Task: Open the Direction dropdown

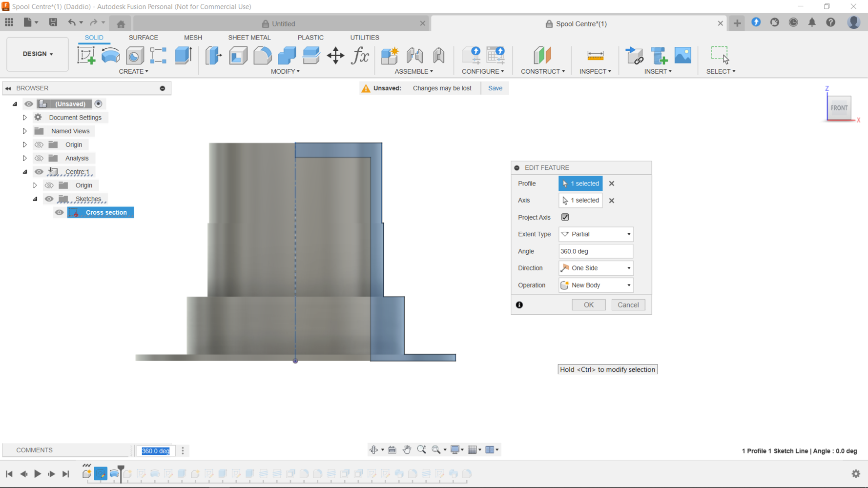Action: 596,268
